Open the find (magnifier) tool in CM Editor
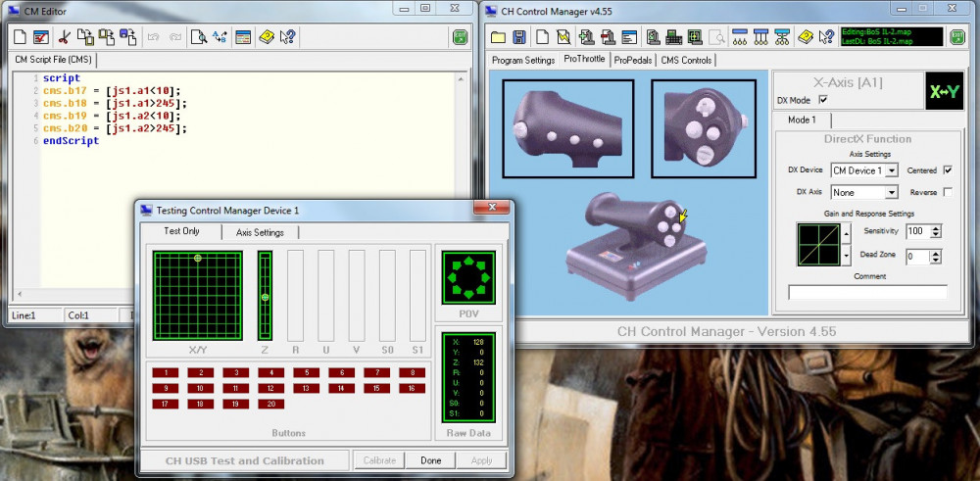This screenshot has width=980, height=481. [199, 37]
